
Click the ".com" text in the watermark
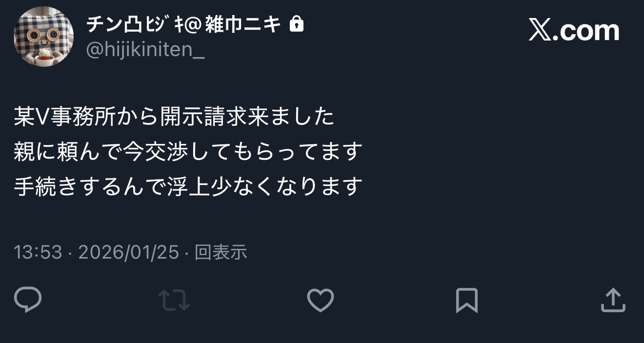(x=589, y=32)
